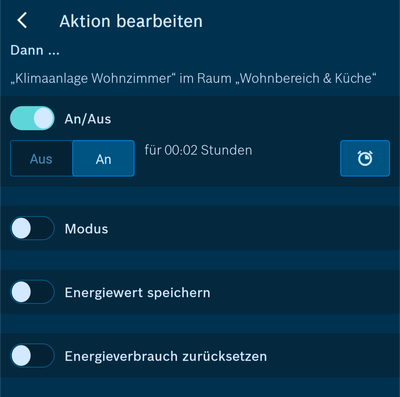Screen dimensions: 400x397
Task: Tap the Energieverbrauch zurücksetzen label
Action: [166, 356]
